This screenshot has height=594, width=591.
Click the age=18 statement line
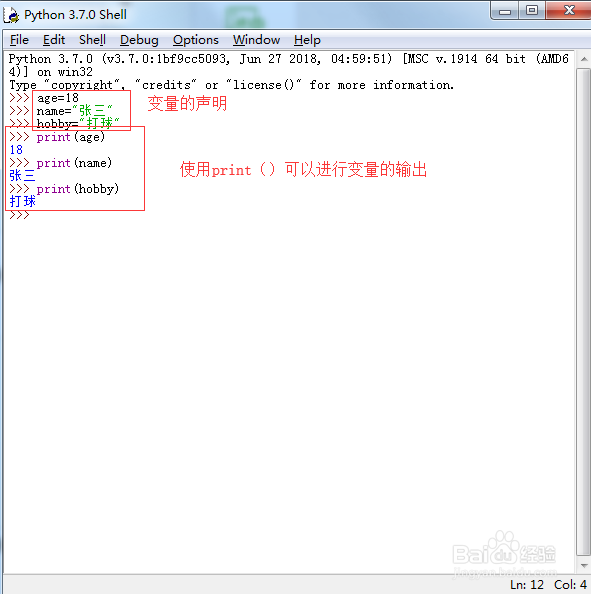click(x=58, y=98)
